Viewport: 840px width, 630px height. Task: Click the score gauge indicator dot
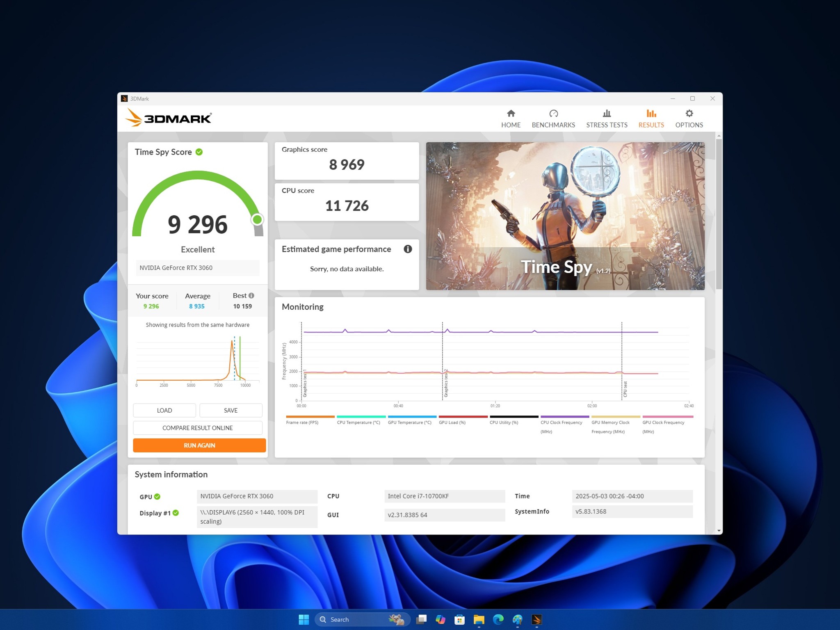257,219
